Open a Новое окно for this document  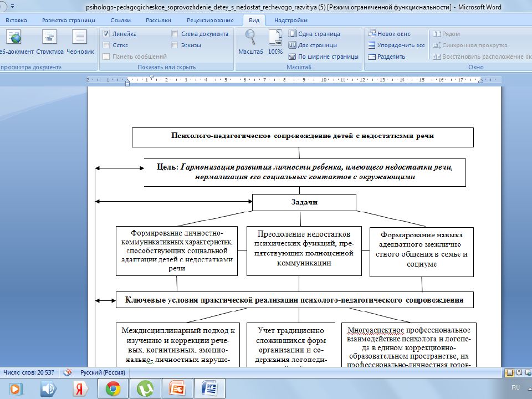coord(389,34)
